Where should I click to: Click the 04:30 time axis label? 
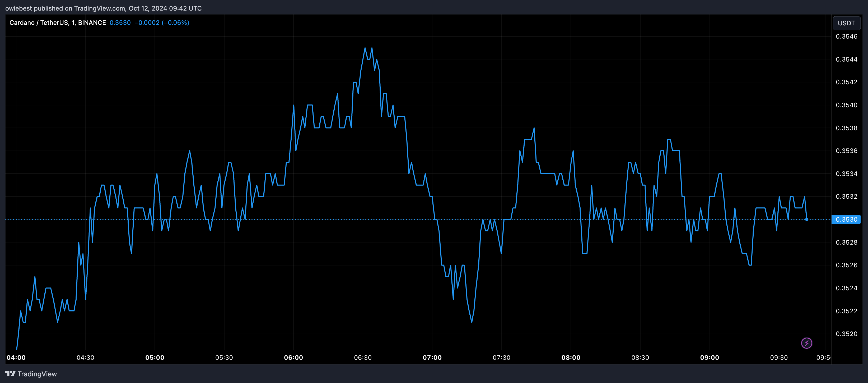point(86,357)
